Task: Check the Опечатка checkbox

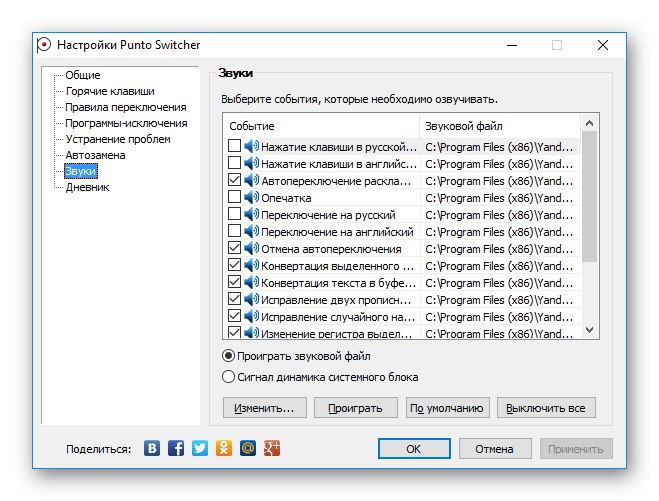Action: (x=234, y=197)
